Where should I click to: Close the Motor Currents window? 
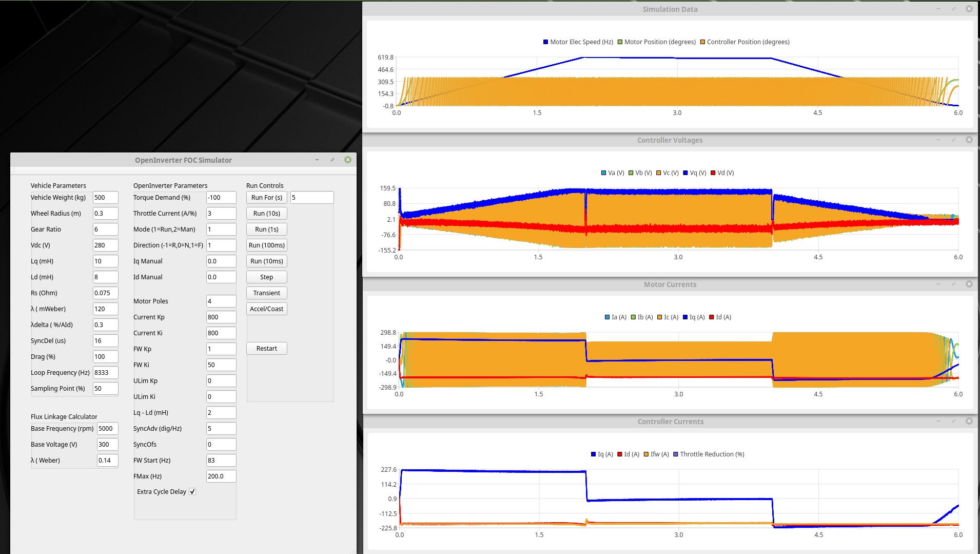pos(969,284)
